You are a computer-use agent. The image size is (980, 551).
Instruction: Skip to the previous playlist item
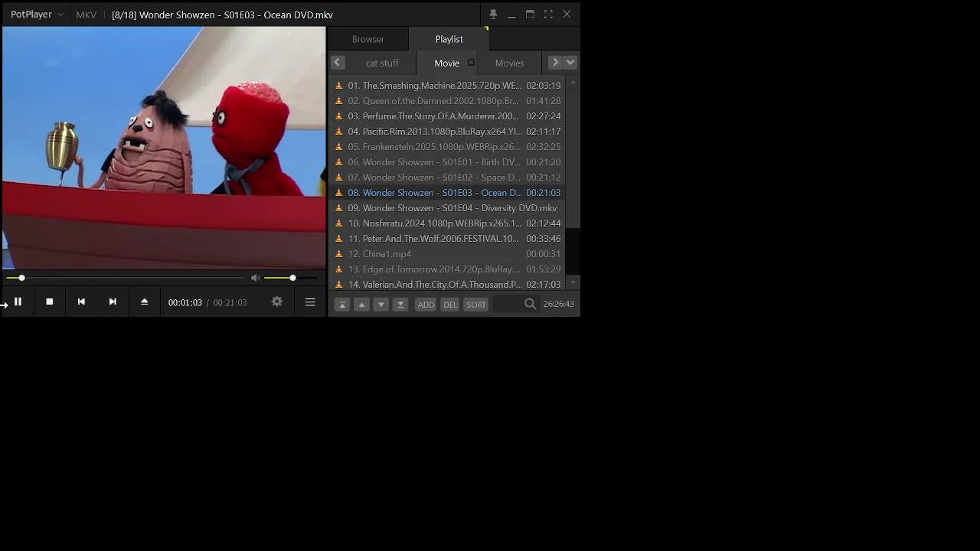point(81,302)
